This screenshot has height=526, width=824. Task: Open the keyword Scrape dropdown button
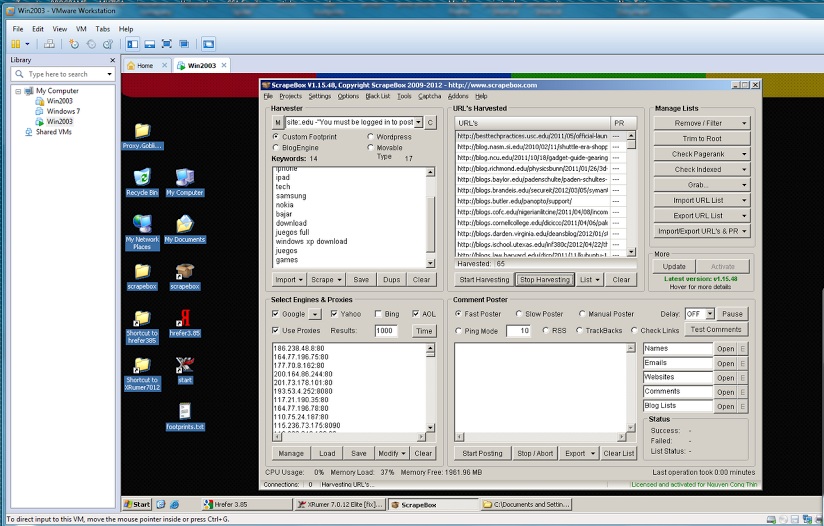pos(326,280)
